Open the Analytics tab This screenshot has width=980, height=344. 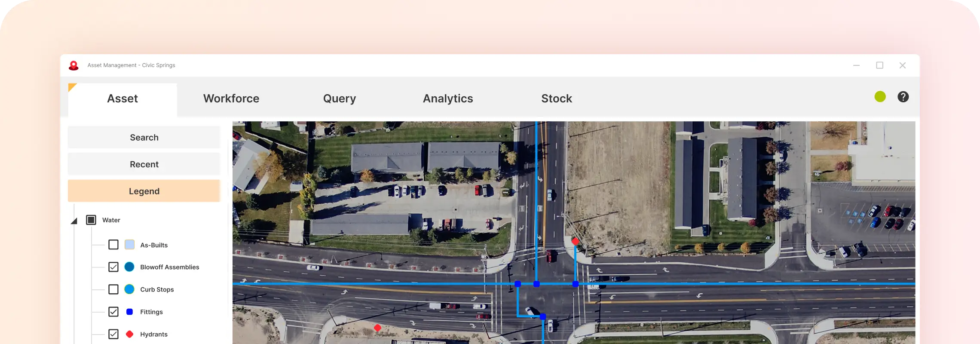[448, 98]
